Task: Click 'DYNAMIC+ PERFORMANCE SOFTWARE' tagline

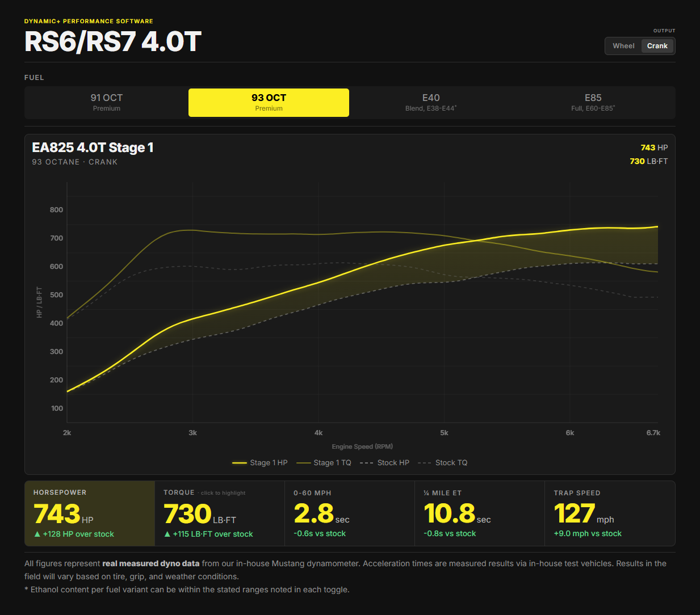Action: click(89, 22)
